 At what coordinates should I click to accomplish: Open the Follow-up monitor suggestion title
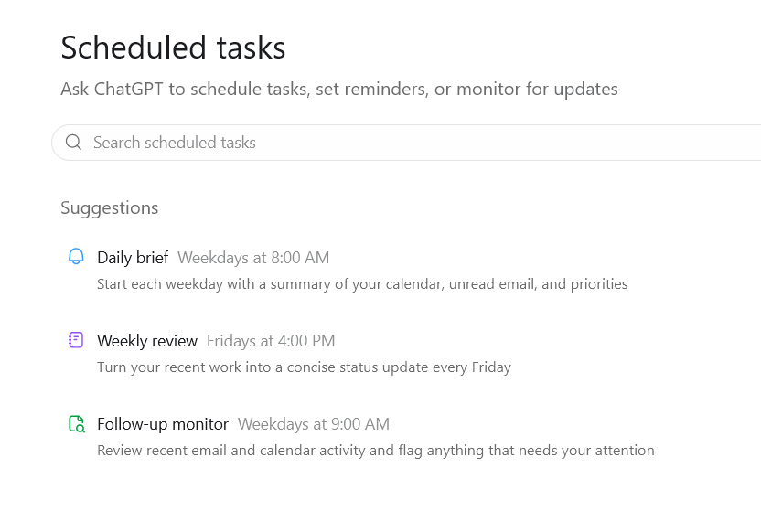click(x=163, y=424)
